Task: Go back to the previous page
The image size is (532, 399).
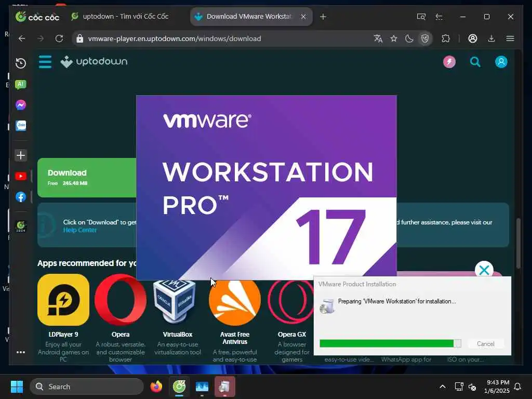Action: click(x=22, y=38)
